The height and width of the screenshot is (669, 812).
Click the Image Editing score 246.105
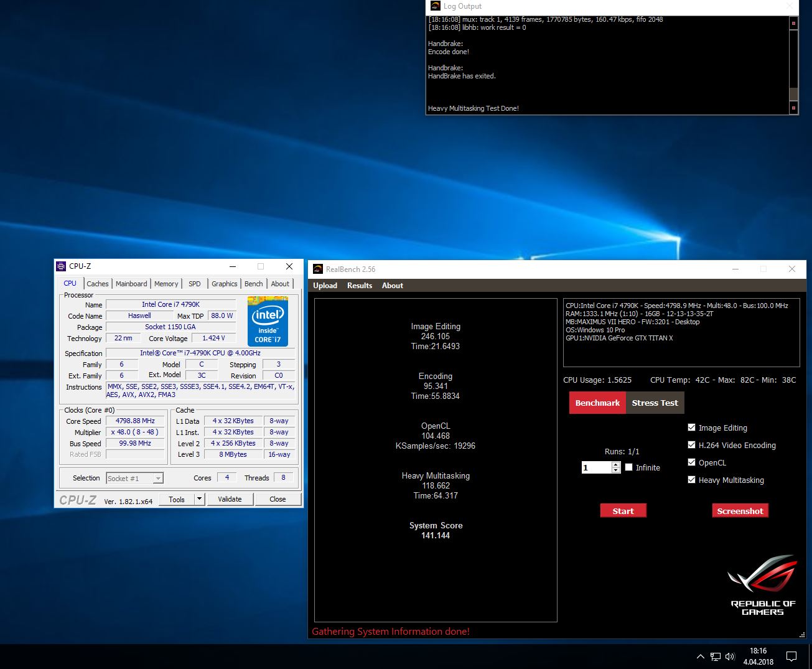click(x=436, y=336)
